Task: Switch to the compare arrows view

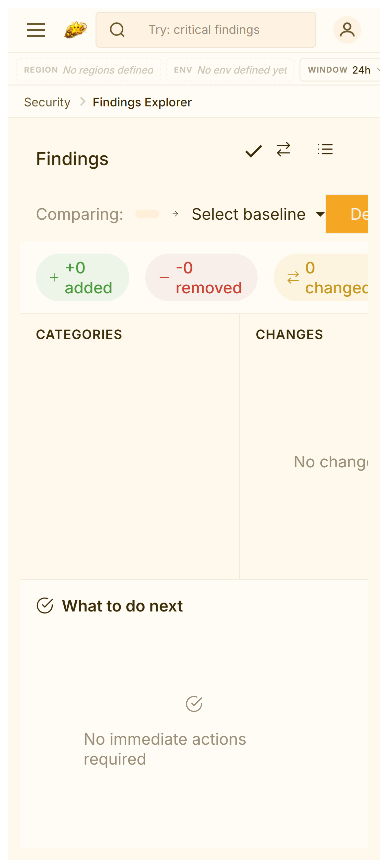Action: (x=283, y=149)
